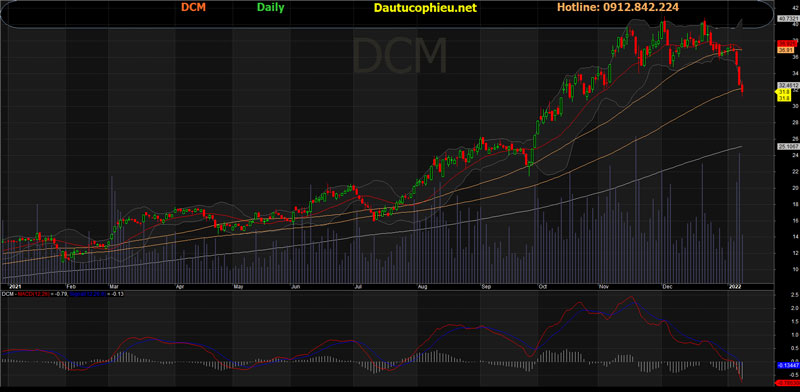
Task: Select the Oct marker on the time axis
Action: (x=543, y=287)
